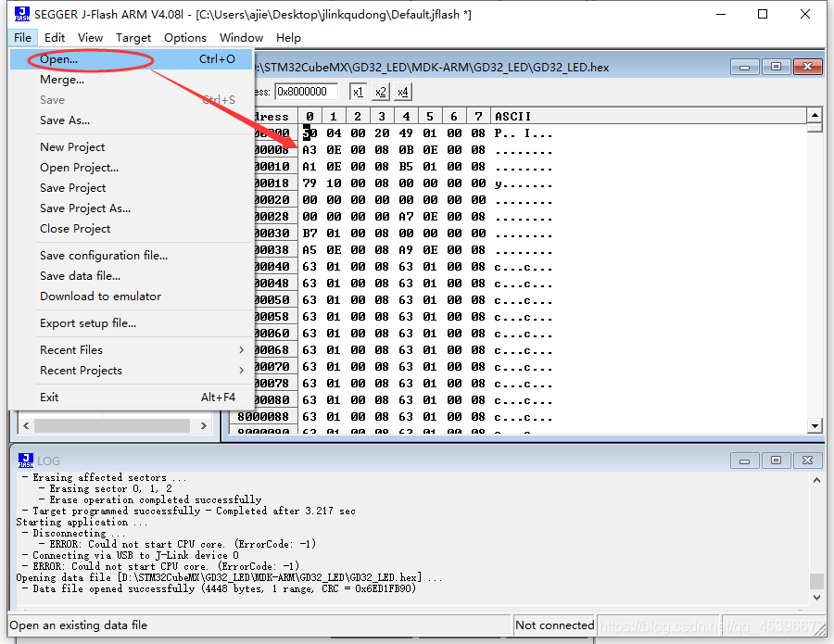Close the LOG window
This screenshot has width=834, height=644.
pyautogui.click(x=807, y=461)
